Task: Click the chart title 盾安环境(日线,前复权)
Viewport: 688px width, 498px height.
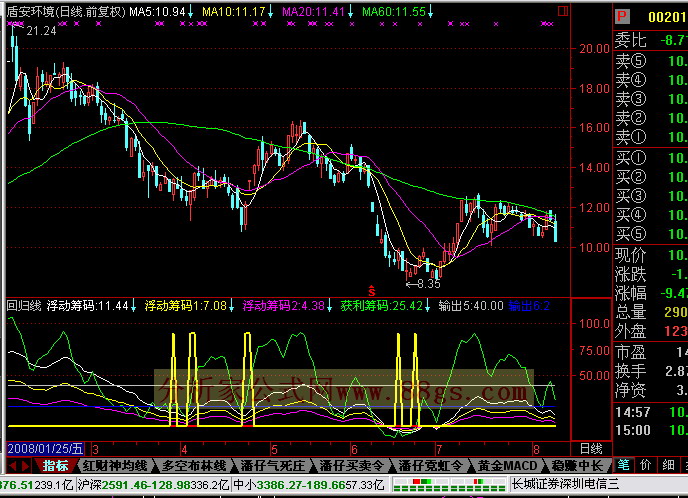Action: click(66, 12)
